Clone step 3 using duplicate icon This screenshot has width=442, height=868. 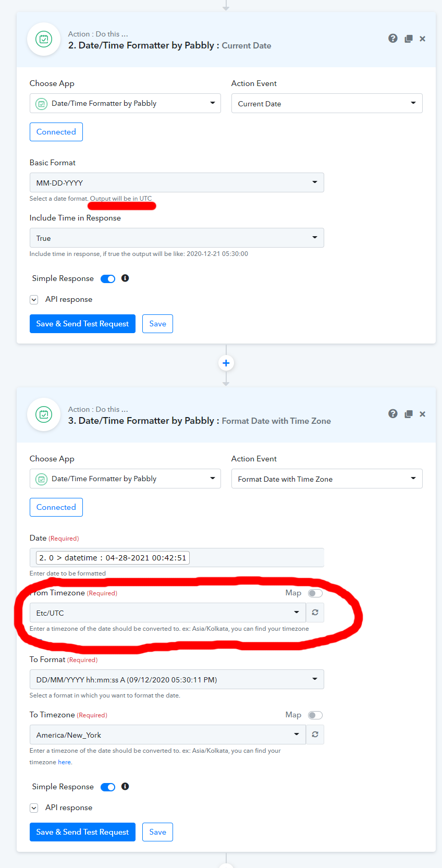tap(409, 414)
